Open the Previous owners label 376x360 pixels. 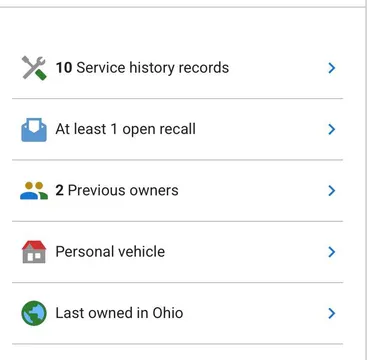click(x=123, y=191)
